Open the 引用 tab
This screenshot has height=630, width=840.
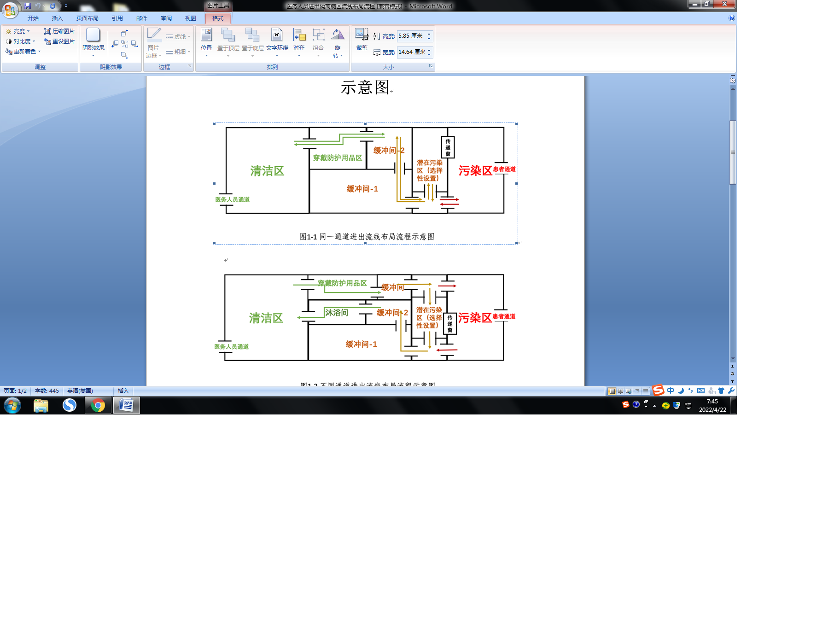coord(117,18)
